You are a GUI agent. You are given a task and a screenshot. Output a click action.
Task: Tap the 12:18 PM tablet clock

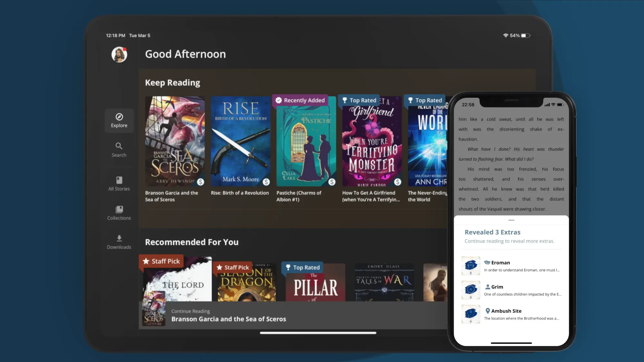[116, 35]
